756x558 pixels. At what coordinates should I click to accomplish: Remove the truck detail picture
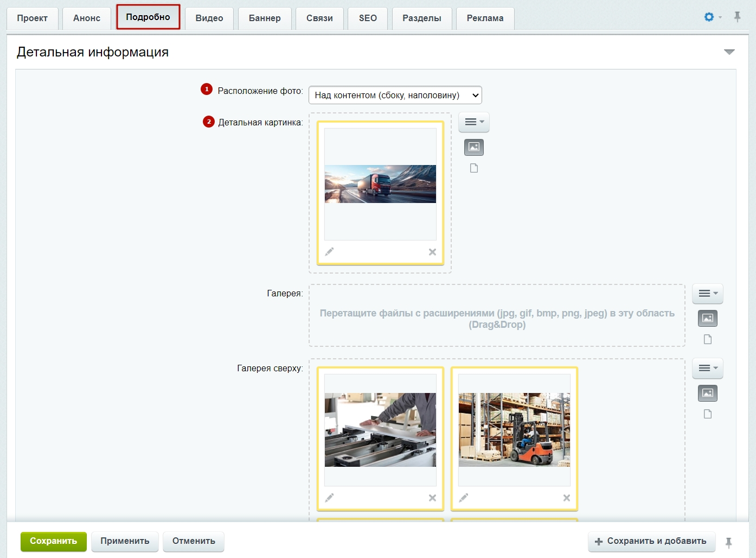[x=432, y=252]
